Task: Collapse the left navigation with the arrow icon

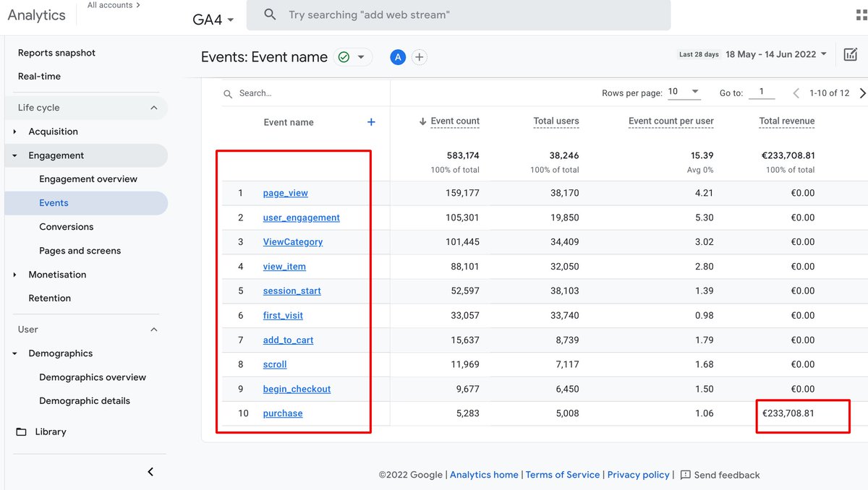Action: point(150,471)
